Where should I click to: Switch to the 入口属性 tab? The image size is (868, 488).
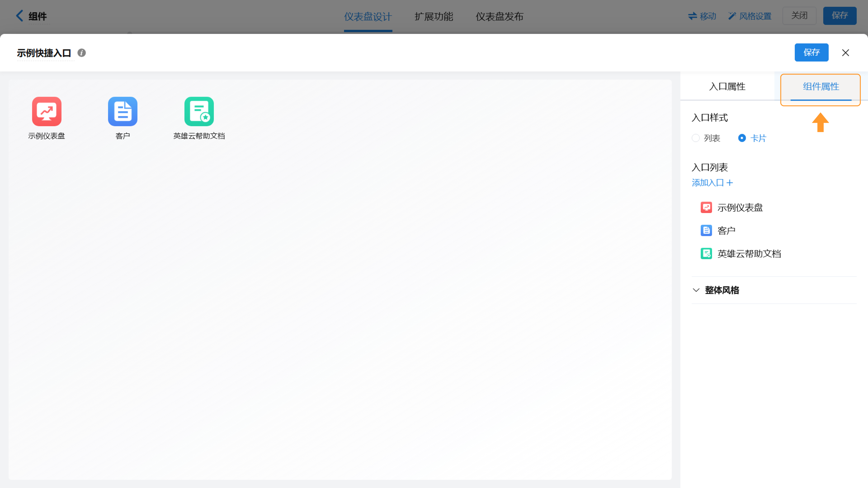pos(727,87)
